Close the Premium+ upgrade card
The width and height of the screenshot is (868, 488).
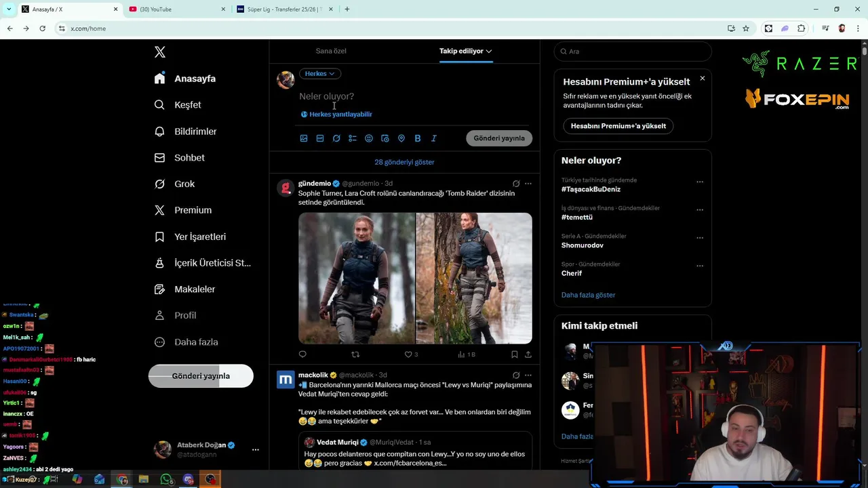click(x=703, y=79)
